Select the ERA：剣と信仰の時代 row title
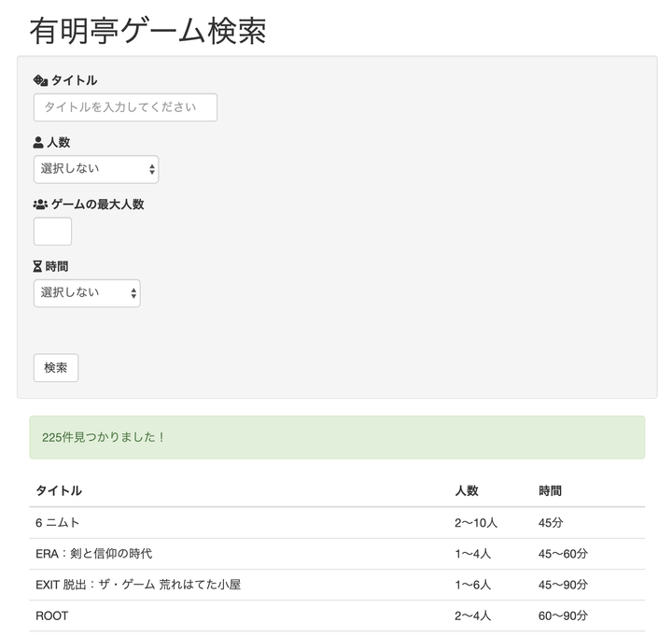672x636 pixels. pos(94,554)
